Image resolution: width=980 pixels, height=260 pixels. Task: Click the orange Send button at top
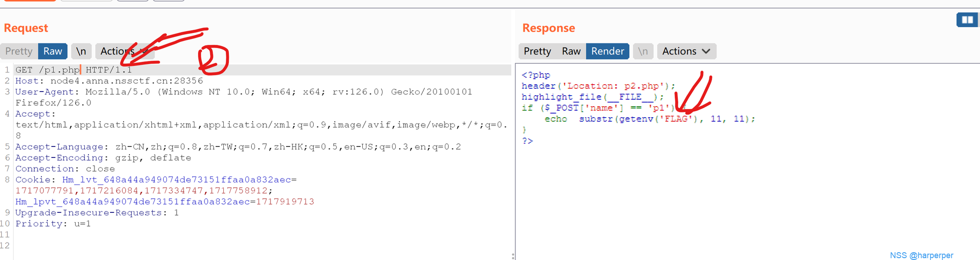pos(30,0)
